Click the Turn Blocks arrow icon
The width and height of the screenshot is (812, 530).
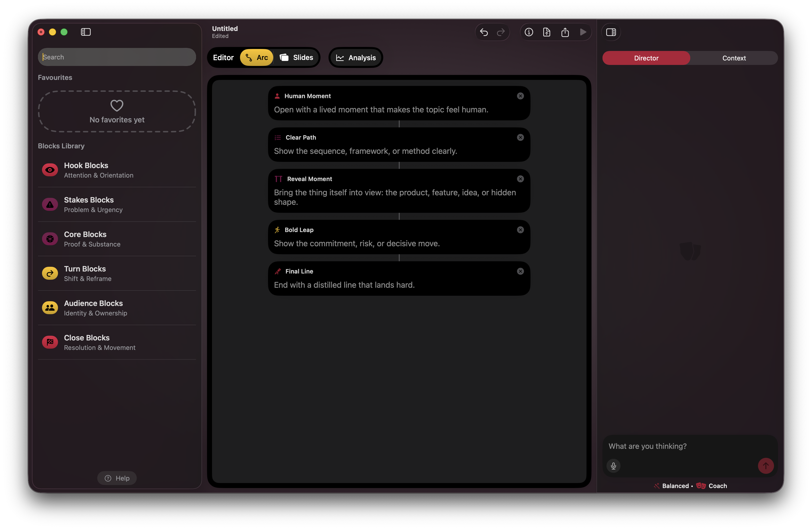50,273
